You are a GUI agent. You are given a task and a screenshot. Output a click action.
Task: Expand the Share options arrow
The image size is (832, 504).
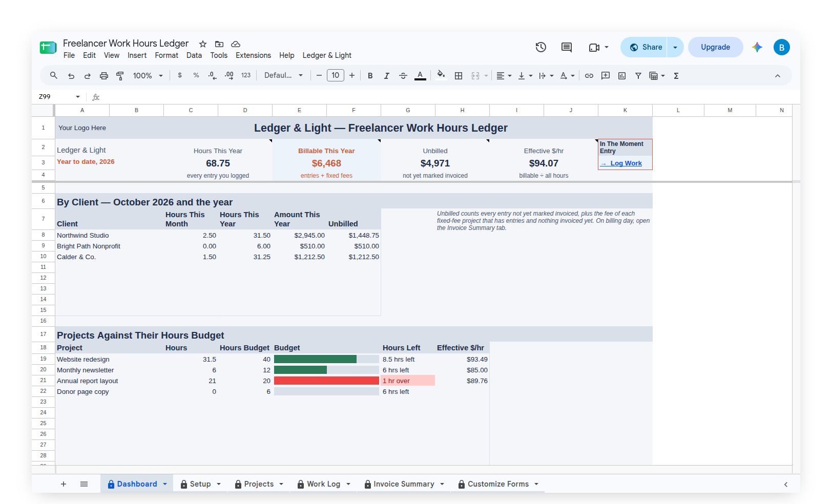[675, 47]
